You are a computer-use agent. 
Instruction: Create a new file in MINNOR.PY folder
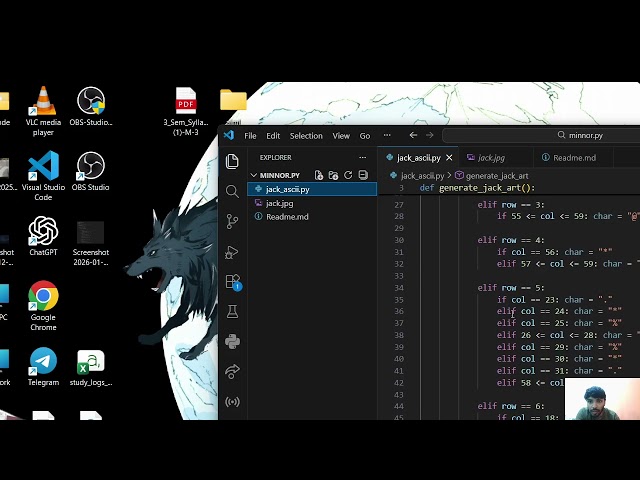click(x=319, y=176)
